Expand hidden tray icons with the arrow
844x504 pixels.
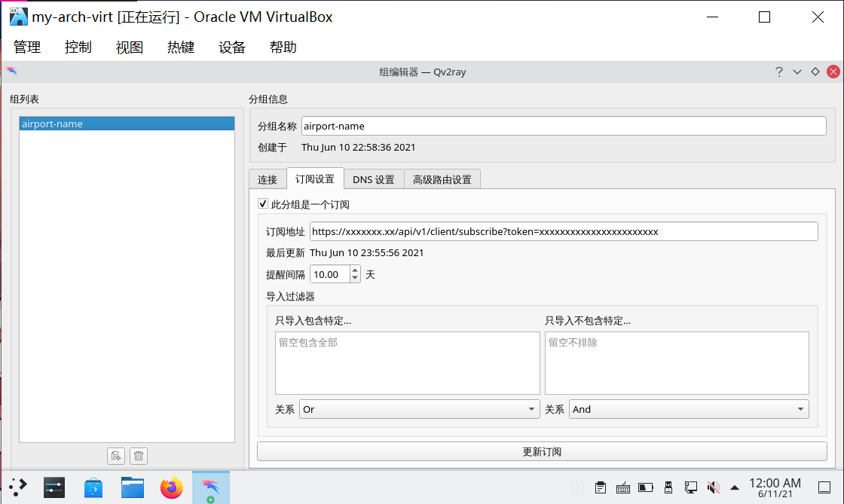pyautogui.click(x=735, y=487)
